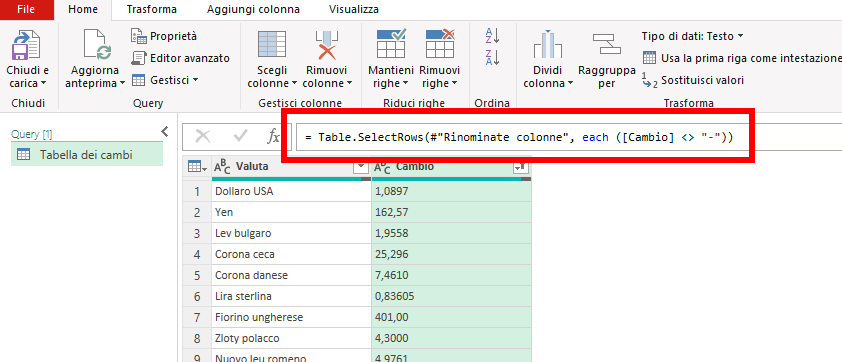
Task: Switch to the Aggiungi colonna tab
Action: pyautogui.click(x=253, y=10)
